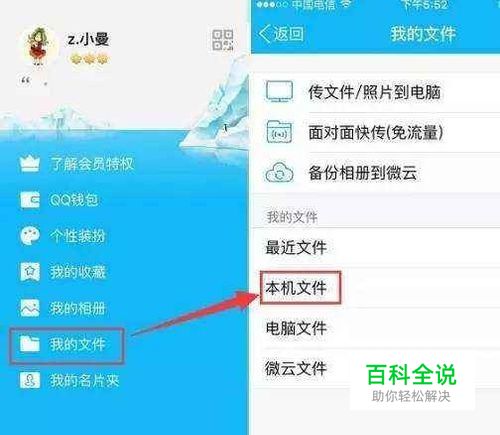Click the crown membership privileges icon
500x435 pixels.
point(30,164)
